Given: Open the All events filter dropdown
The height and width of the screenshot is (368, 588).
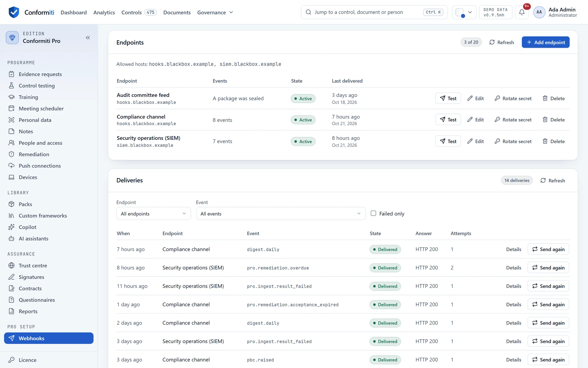Looking at the screenshot, I should [x=281, y=214].
